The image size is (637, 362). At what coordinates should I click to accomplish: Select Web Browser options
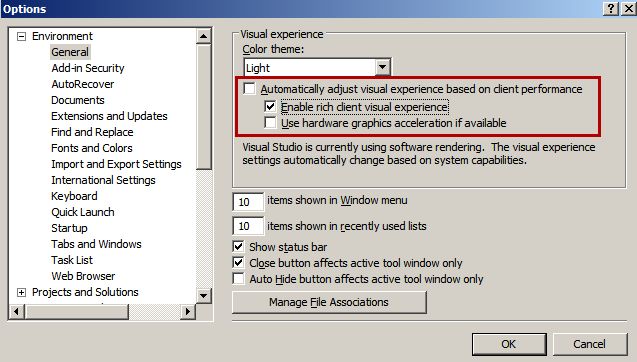[x=83, y=276]
